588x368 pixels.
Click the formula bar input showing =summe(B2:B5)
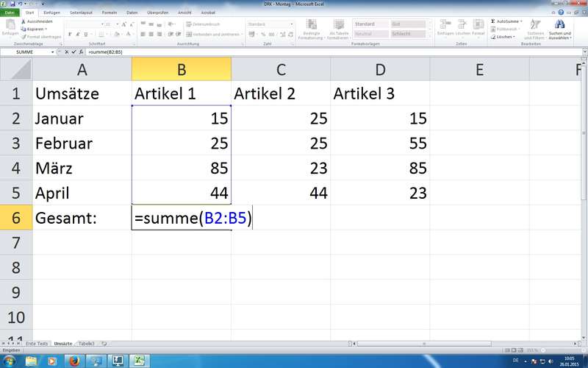click(294, 52)
